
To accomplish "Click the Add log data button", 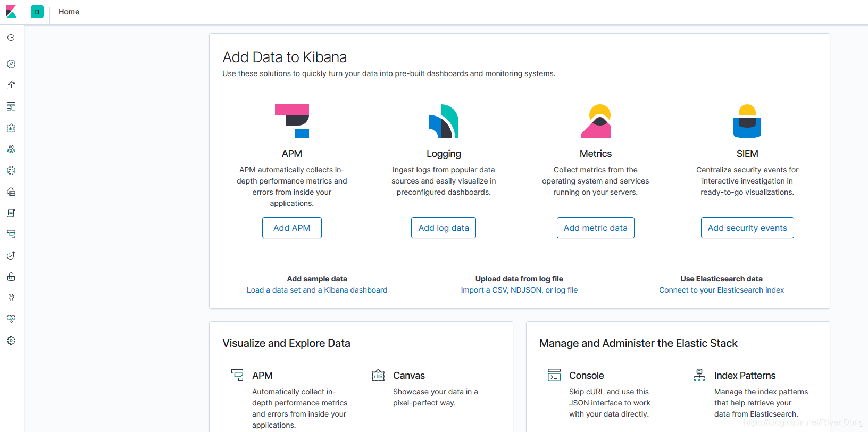I will click(x=444, y=228).
